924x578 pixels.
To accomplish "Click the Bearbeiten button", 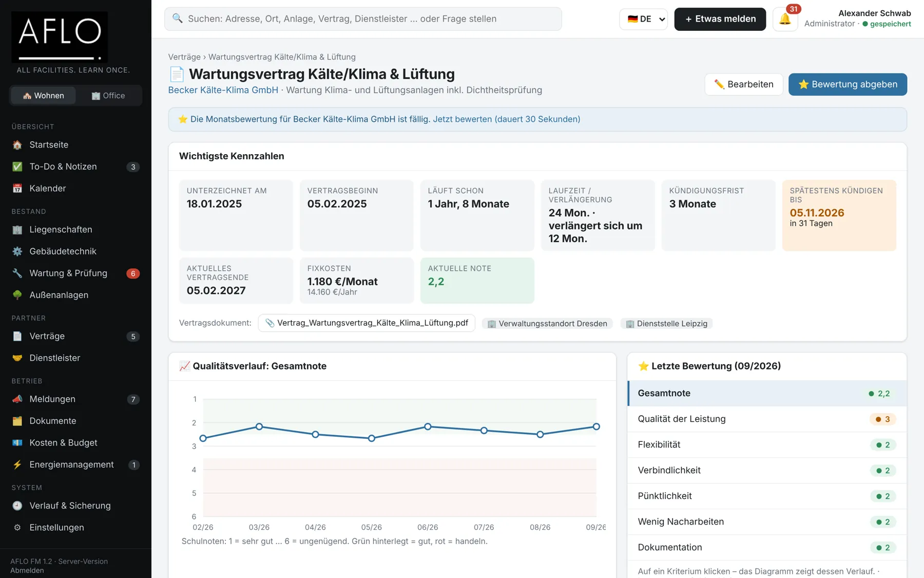I will pos(743,84).
